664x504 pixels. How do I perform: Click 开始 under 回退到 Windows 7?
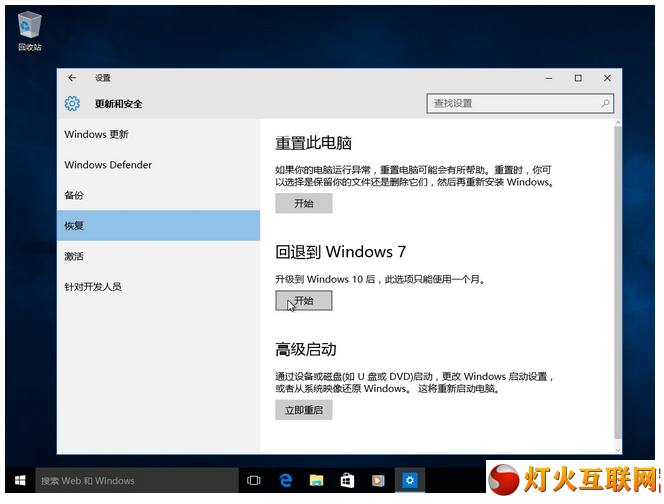coord(304,301)
